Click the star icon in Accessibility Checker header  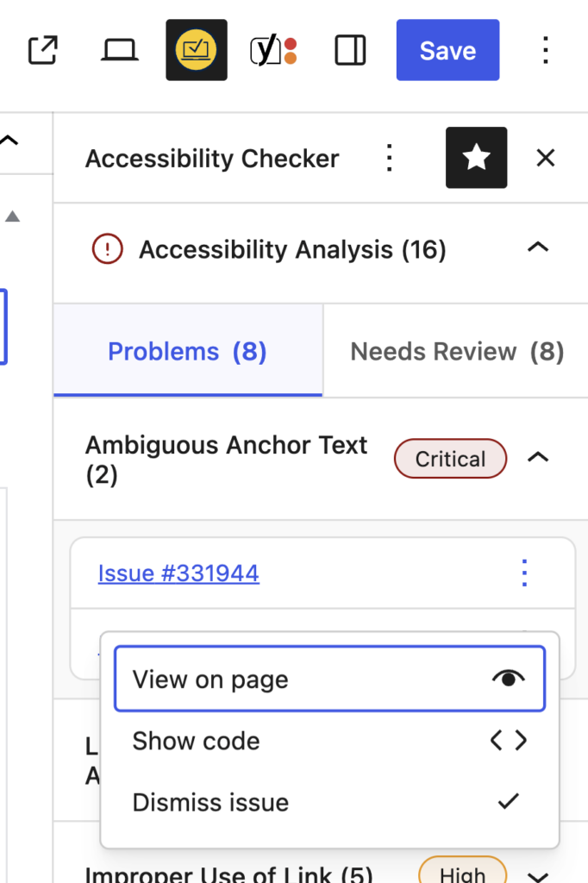476,158
